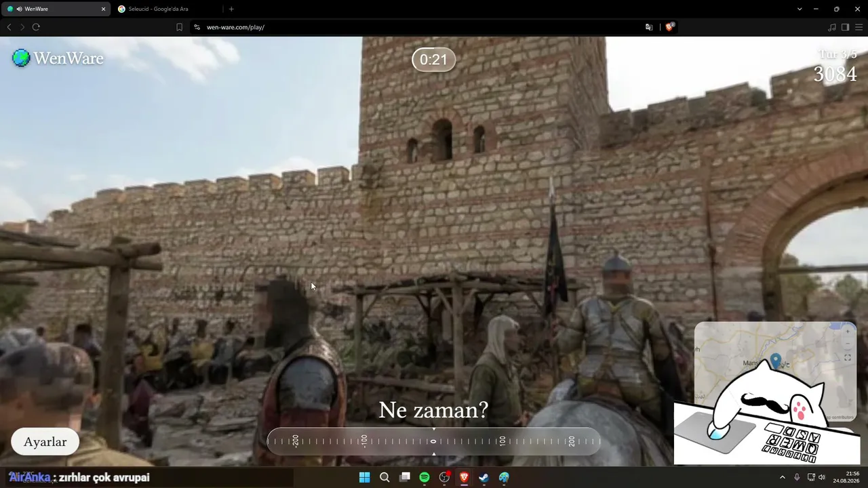Screen dimensions: 868x488
Task: Open Spotify from the taskbar
Action: [425, 477]
